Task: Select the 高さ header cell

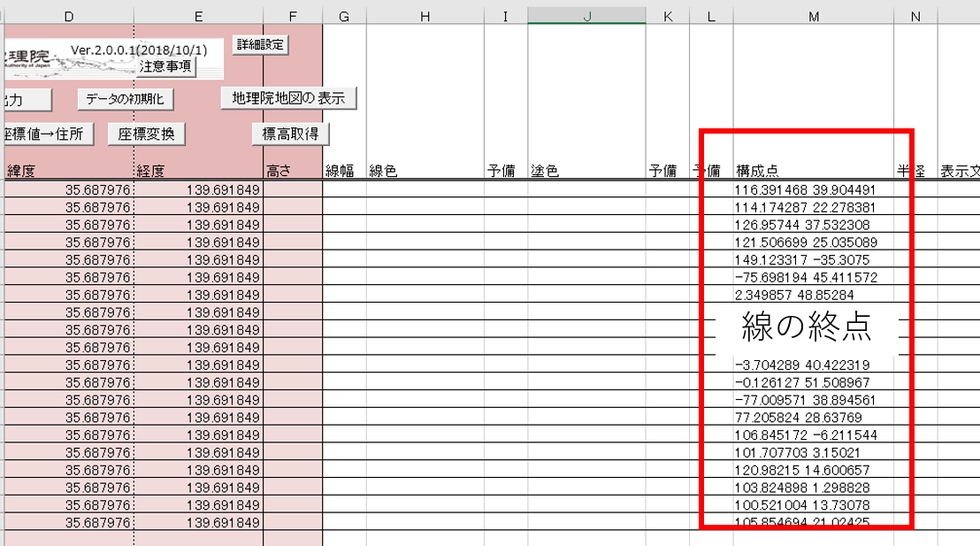Action: click(x=293, y=171)
